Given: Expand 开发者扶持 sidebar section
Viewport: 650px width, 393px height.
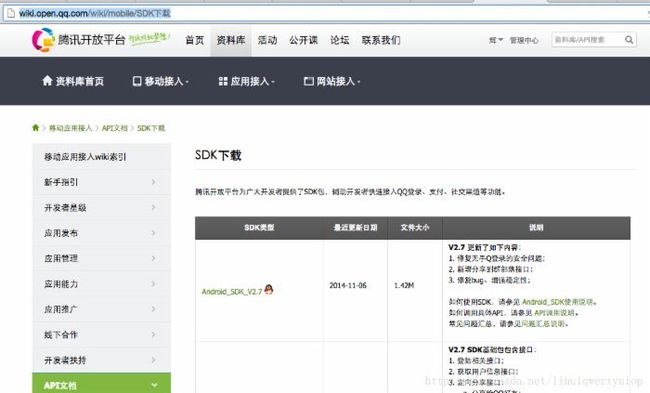Looking at the screenshot, I should tap(102, 360).
